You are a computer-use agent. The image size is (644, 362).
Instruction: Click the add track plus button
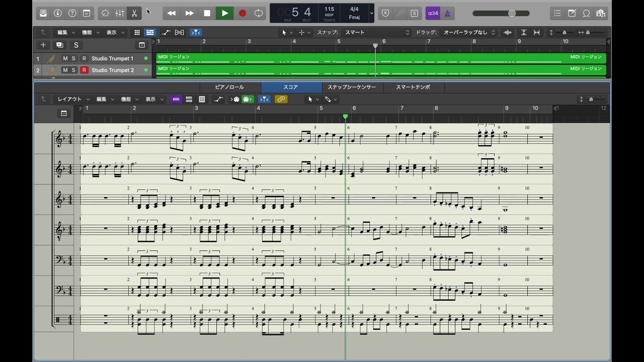[x=43, y=45]
